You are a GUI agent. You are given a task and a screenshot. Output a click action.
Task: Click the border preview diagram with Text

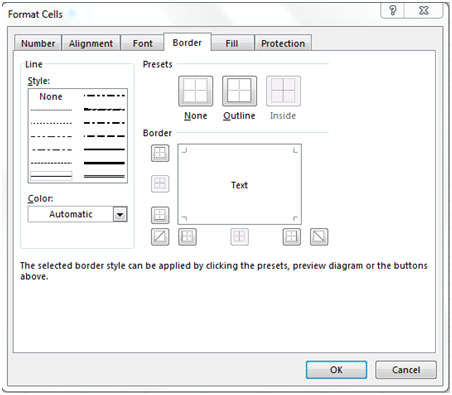[x=239, y=184]
